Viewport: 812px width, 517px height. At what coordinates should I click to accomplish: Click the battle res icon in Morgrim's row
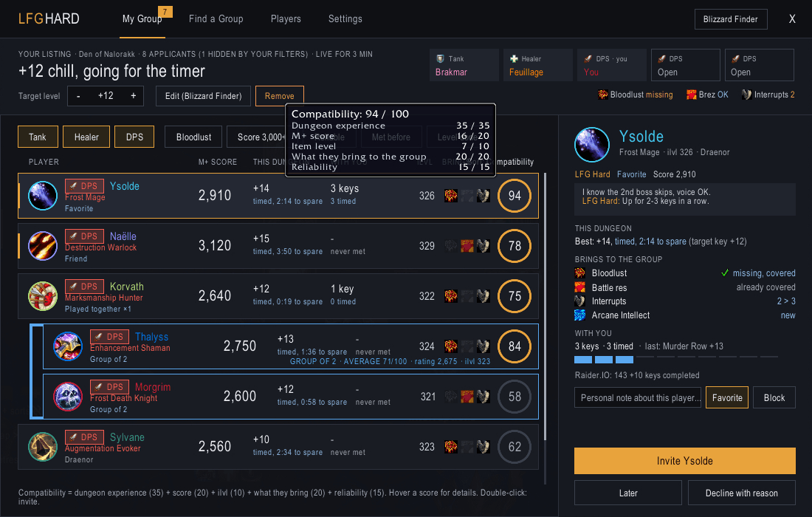pos(467,397)
